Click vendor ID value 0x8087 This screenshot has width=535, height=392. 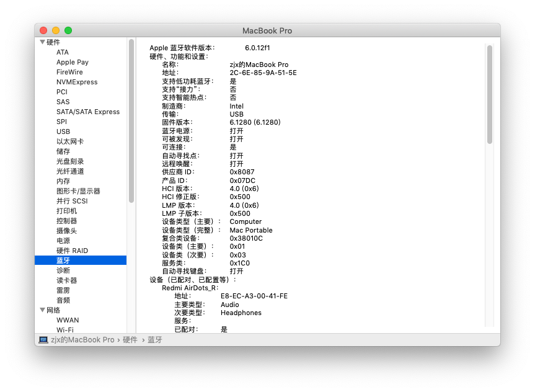pos(242,172)
